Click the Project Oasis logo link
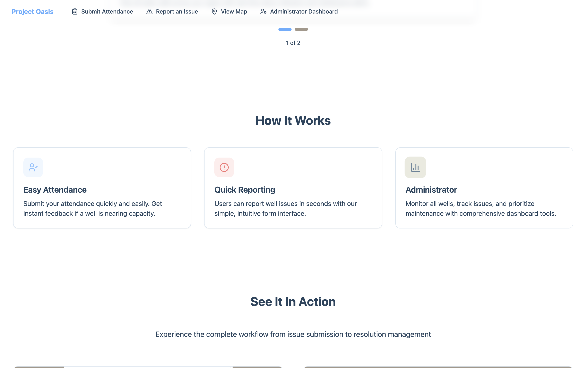This screenshot has height=368, width=588. click(32, 11)
